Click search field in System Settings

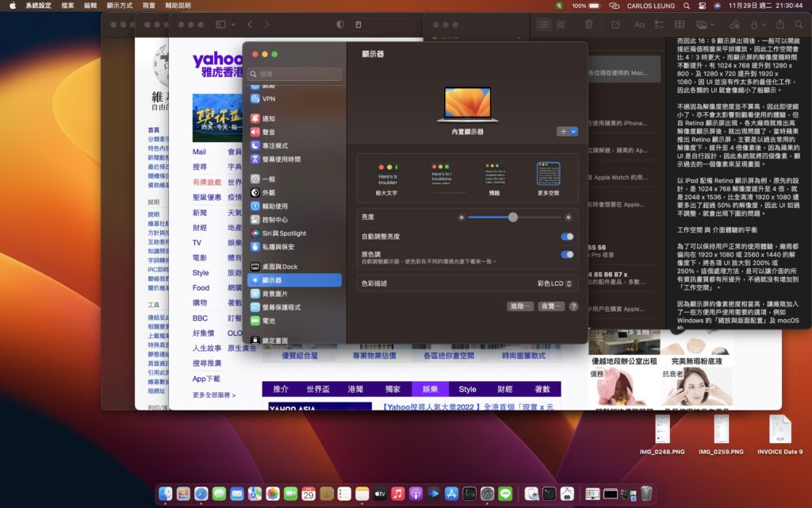pos(295,74)
